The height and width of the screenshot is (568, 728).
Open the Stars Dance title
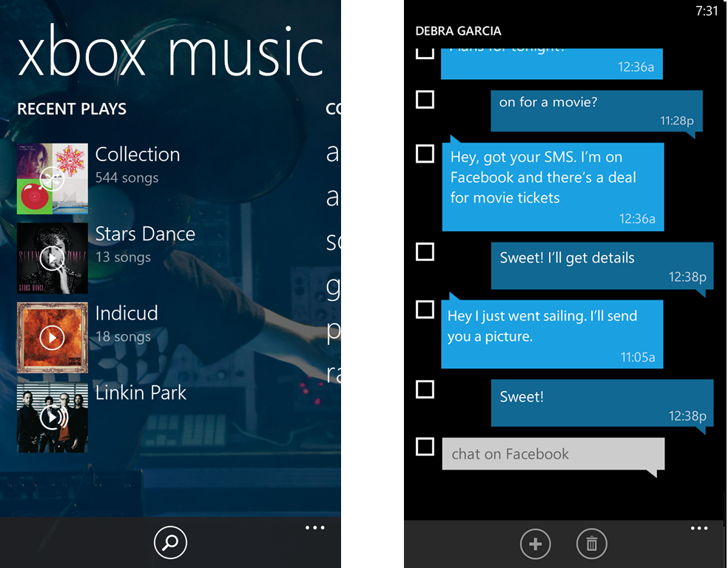(x=145, y=234)
